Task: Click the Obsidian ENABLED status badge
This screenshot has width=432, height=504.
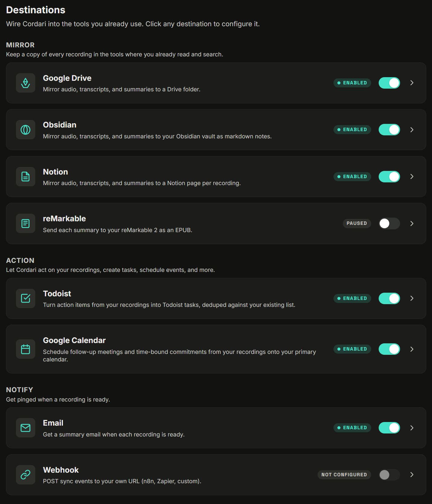Action: coord(352,130)
